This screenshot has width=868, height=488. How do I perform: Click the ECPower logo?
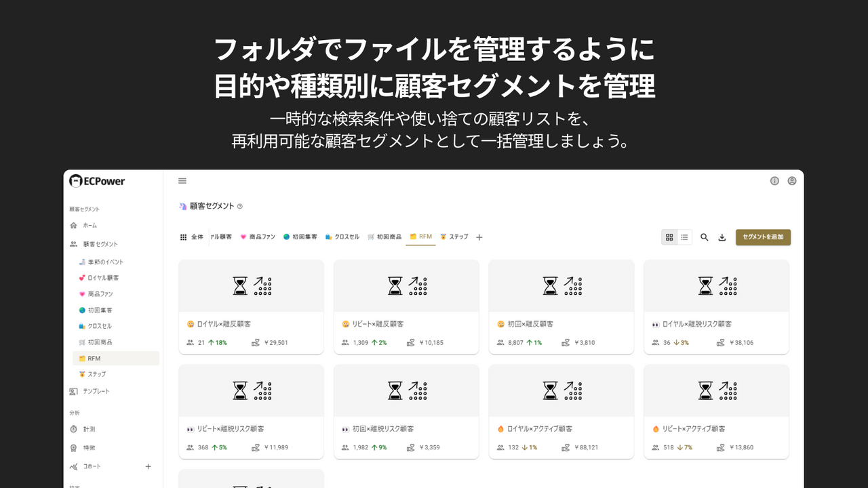click(x=97, y=181)
